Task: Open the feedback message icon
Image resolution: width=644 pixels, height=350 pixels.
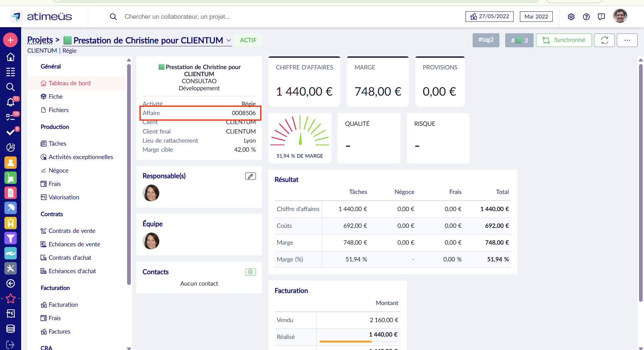Action: (x=601, y=17)
